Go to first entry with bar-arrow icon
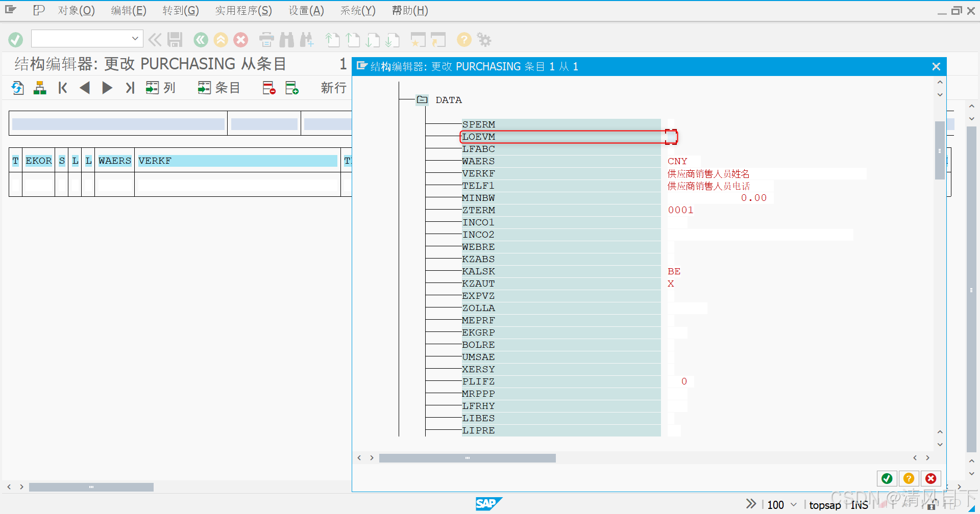Image resolution: width=980 pixels, height=514 pixels. click(x=63, y=88)
